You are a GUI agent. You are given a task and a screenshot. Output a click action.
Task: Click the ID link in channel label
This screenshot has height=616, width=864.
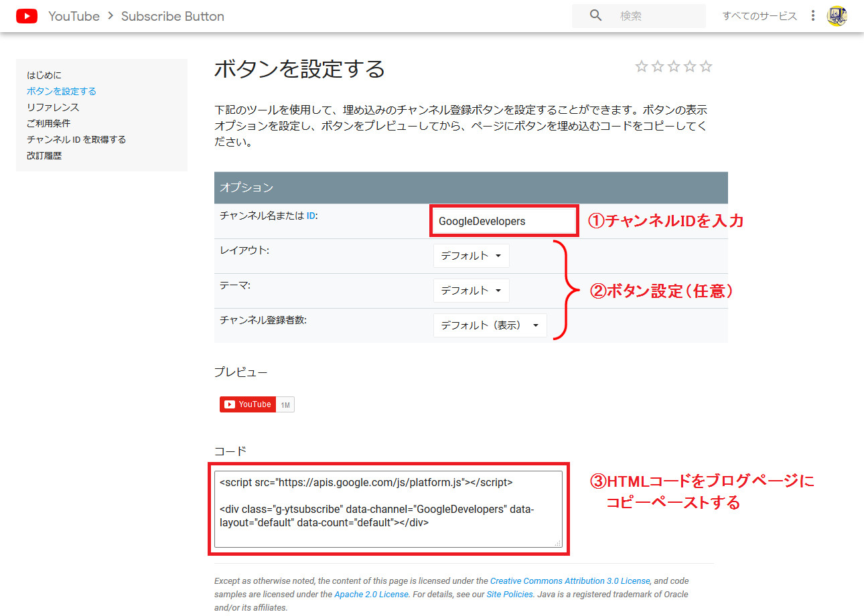(311, 216)
